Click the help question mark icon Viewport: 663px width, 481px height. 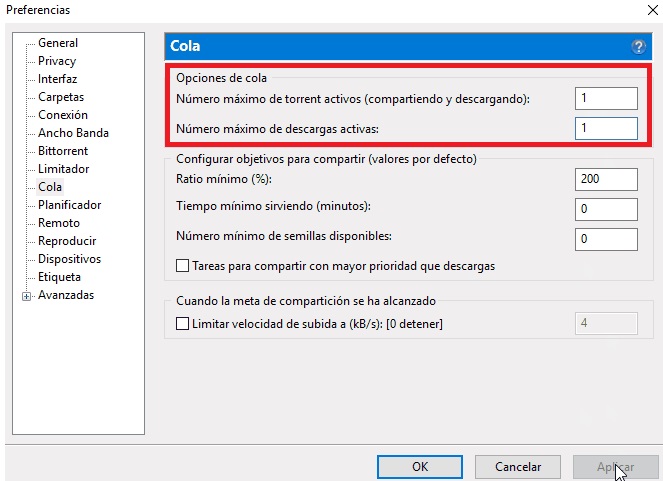(639, 46)
